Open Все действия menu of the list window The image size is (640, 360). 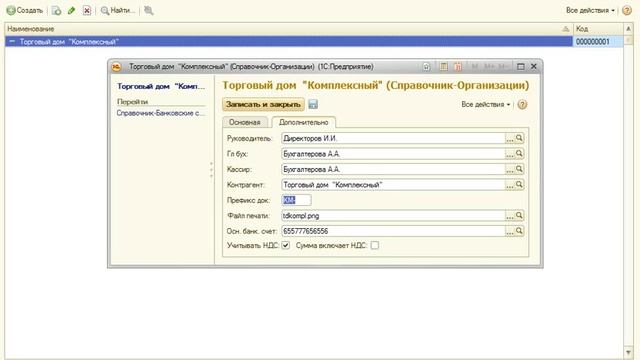[590, 10]
